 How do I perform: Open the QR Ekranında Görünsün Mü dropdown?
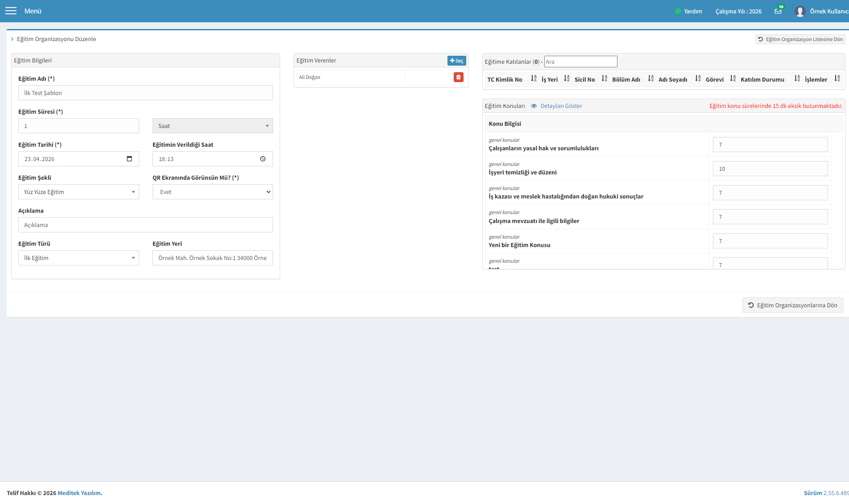(x=213, y=192)
